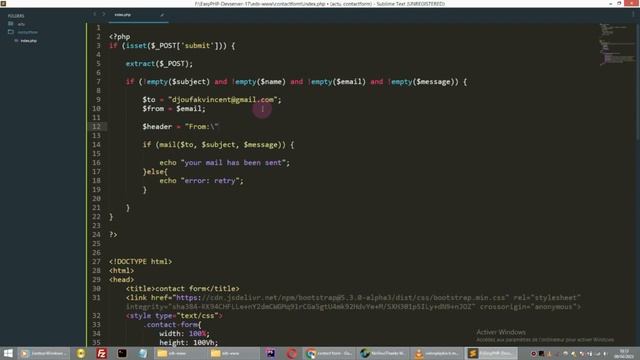Screen dimensions: 640x360
Task: Switch to VLC media player taskbar item
Action: pyautogui.click(x=437, y=353)
